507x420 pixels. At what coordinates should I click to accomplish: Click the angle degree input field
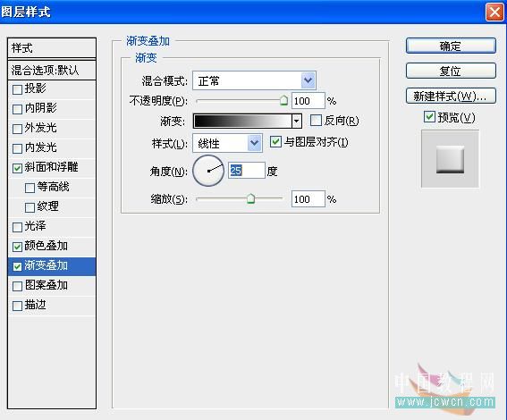pos(247,171)
